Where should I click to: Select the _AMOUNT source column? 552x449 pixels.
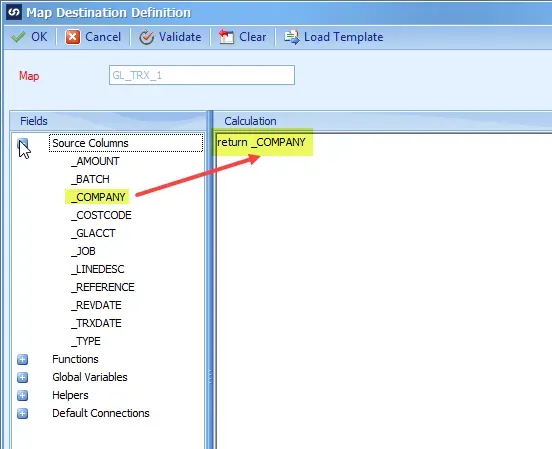point(95,161)
